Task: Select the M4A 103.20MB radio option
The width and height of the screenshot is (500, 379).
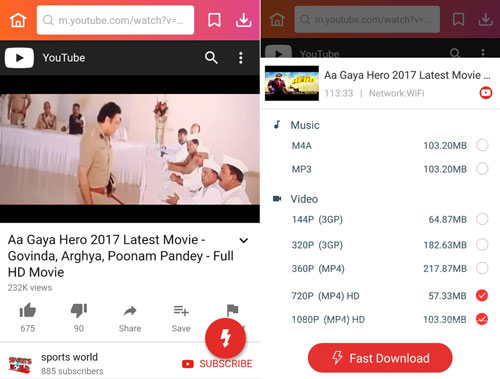Action: [482, 145]
